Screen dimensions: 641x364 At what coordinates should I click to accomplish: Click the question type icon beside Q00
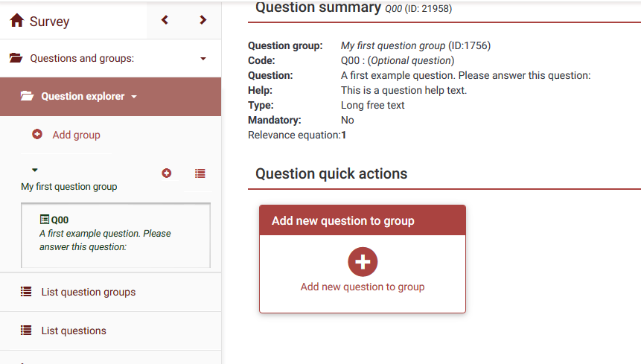(45, 220)
